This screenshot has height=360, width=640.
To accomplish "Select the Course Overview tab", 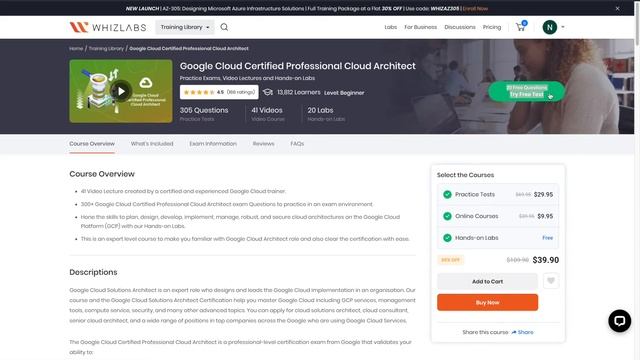I will click(x=92, y=144).
